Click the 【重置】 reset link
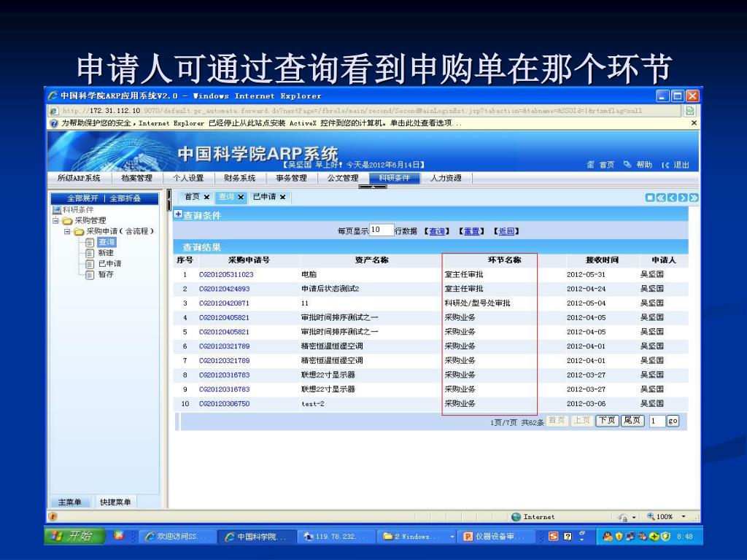Viewport: 747px width, 560px height. (x=473, y=231)
